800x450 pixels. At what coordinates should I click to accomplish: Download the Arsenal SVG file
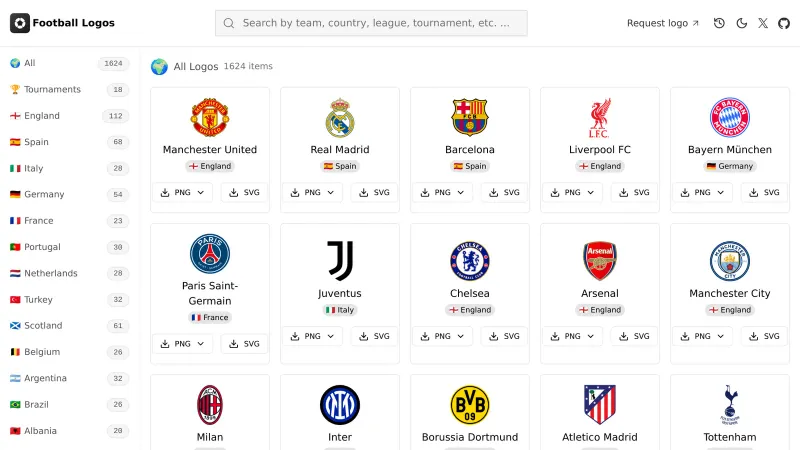634,337
